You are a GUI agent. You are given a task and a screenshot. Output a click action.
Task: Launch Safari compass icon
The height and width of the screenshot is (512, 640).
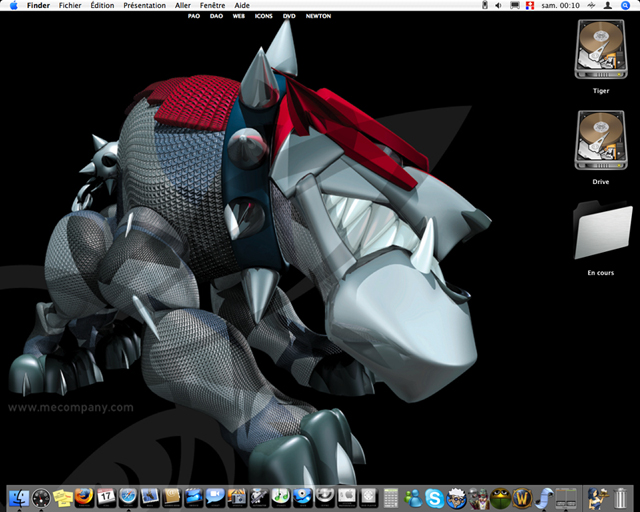click(x=128, y=498)
